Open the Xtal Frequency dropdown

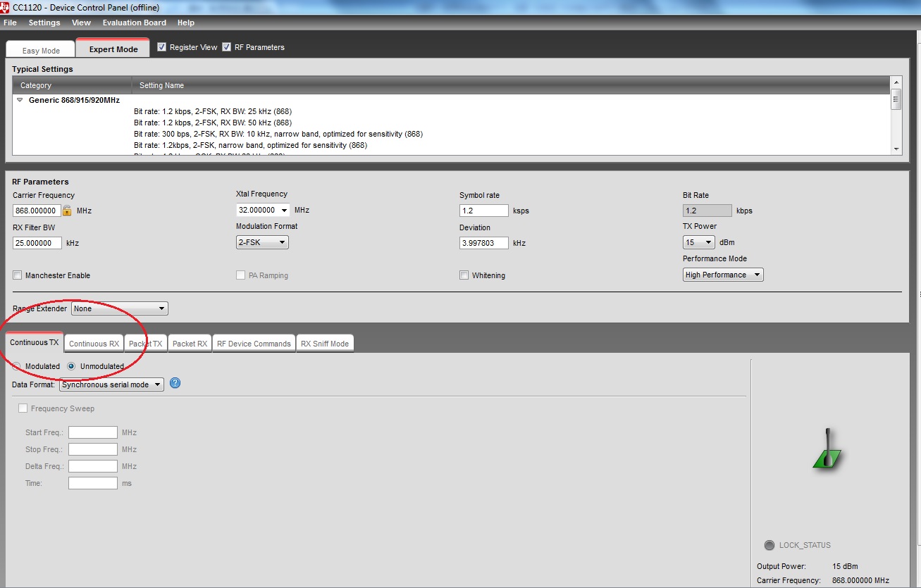263,210
